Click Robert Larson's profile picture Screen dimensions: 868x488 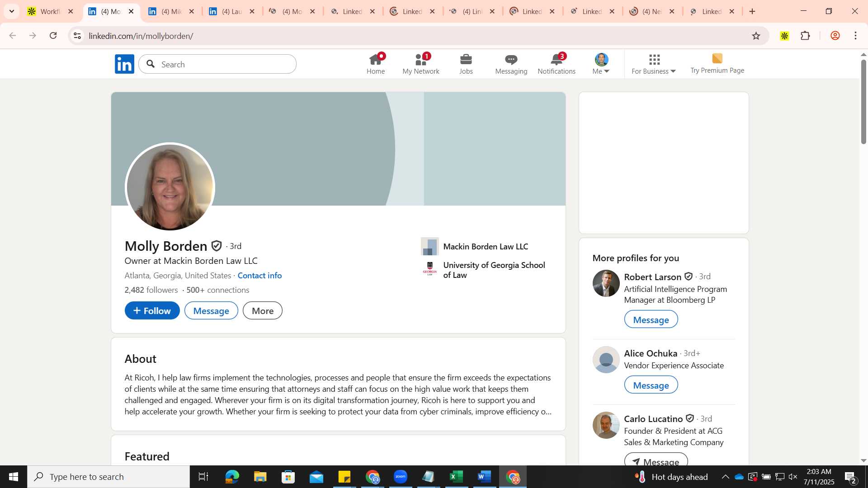tap(606, 283)
